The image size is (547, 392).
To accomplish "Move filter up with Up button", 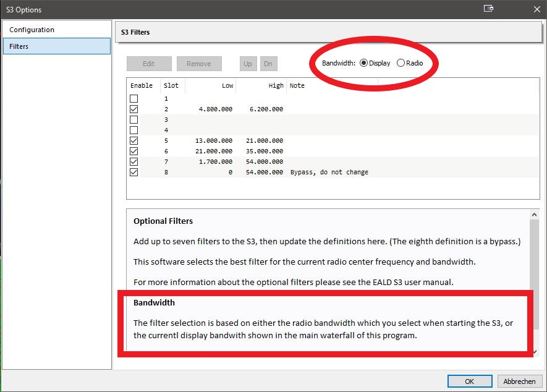I will coord(248,64).
